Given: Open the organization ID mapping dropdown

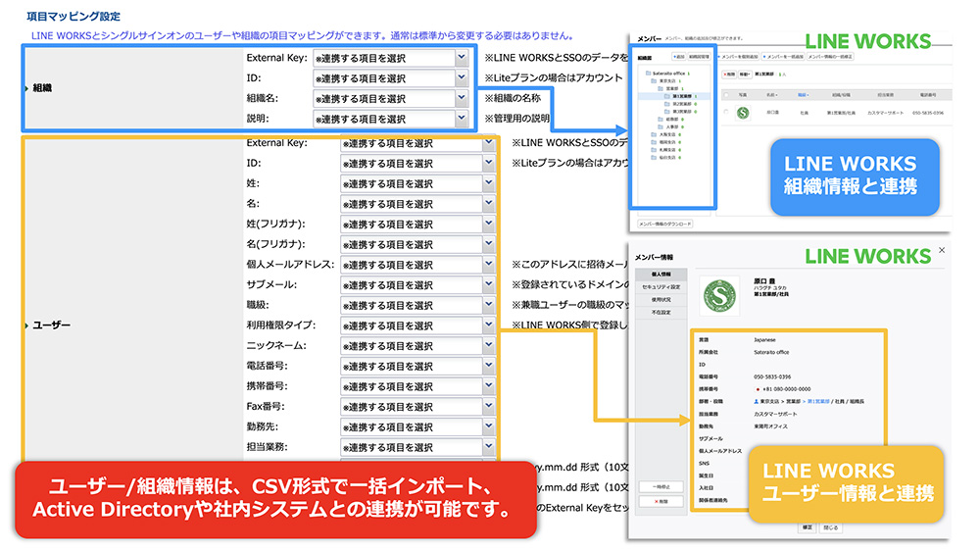Looking at the screenshot, I should click(391, 78).
